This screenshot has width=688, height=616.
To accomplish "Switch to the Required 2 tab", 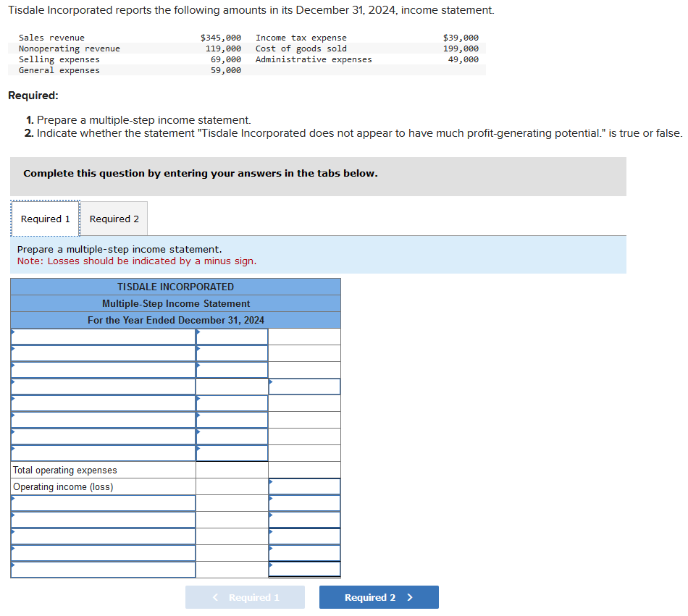I will (x=114, y=218).
